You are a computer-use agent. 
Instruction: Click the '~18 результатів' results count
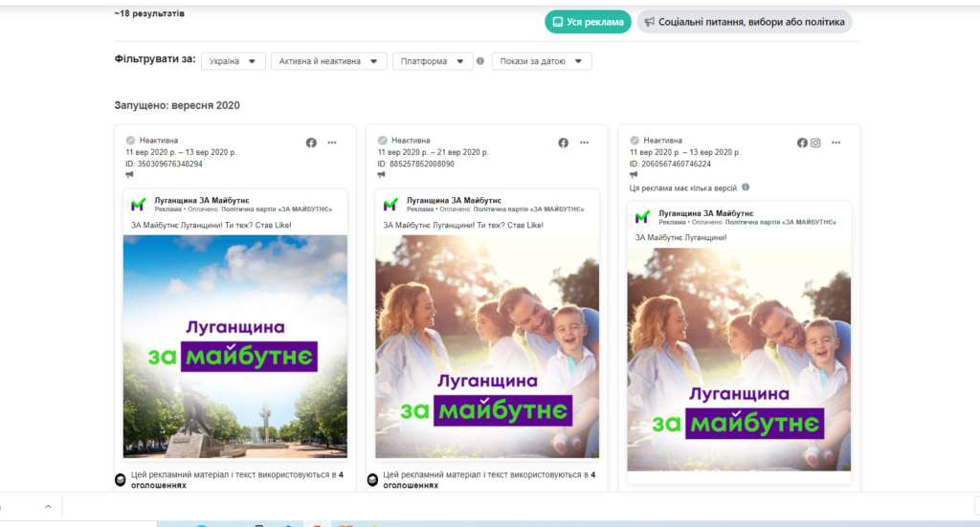coord(149,13)
